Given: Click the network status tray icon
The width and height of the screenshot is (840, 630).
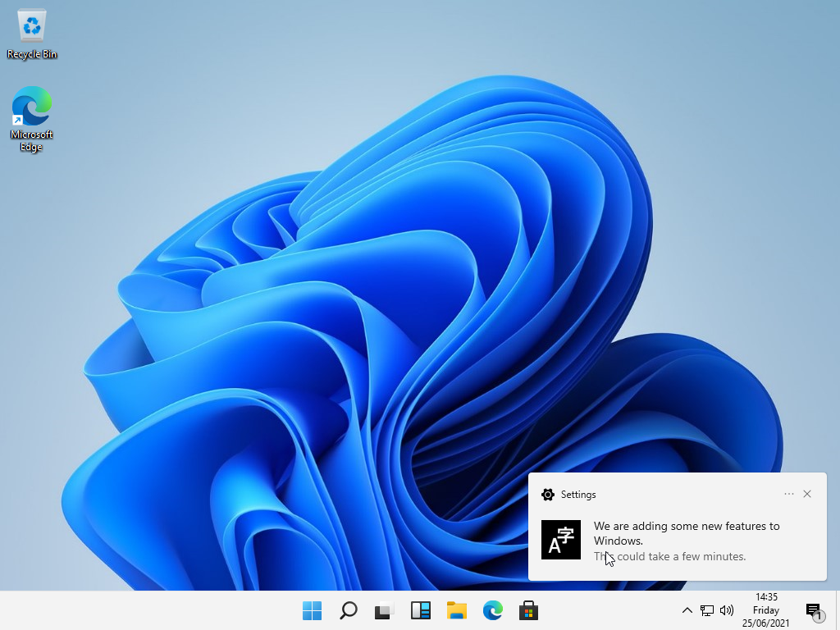Looking at the screenshot, I should click(x=707, y=610).
